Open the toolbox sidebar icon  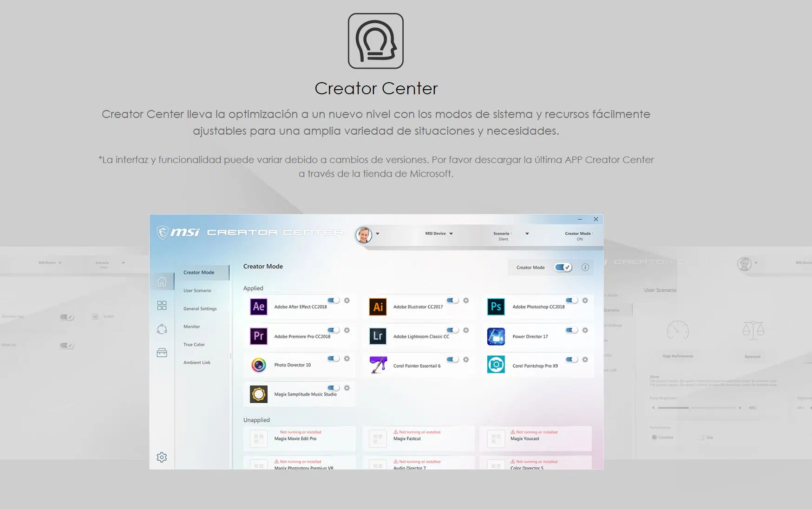[162, 353]
